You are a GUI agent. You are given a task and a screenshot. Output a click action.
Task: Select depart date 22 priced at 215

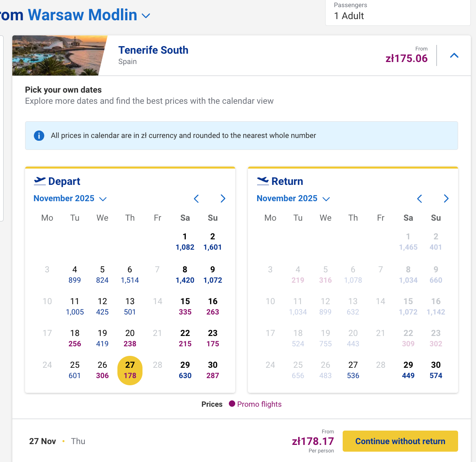click(185, 338)
